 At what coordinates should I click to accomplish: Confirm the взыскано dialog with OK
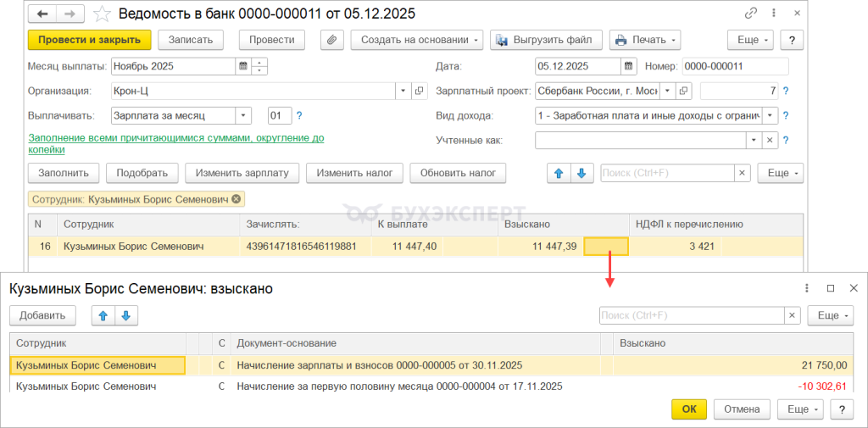[689, 409]
